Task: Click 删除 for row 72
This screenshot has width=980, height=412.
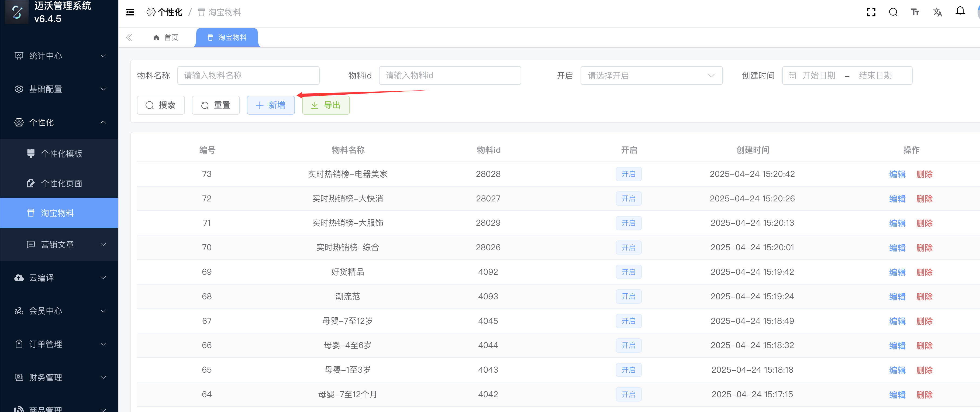Action: (x=924, y=198)
